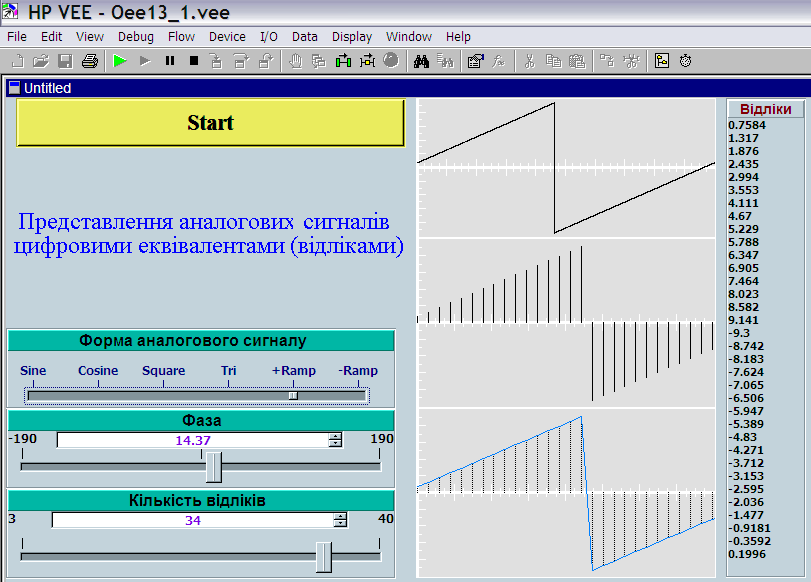Open the I/O menu
The height and width of the screenshot is (582, 811).
(x=268, y=37)
